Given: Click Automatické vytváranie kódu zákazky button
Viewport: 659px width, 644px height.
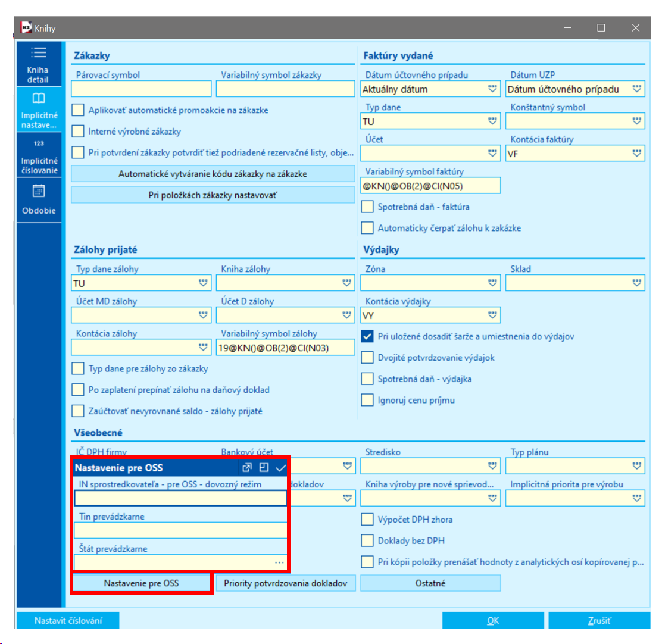Looking at the screenshot, I should pos(213,174).
